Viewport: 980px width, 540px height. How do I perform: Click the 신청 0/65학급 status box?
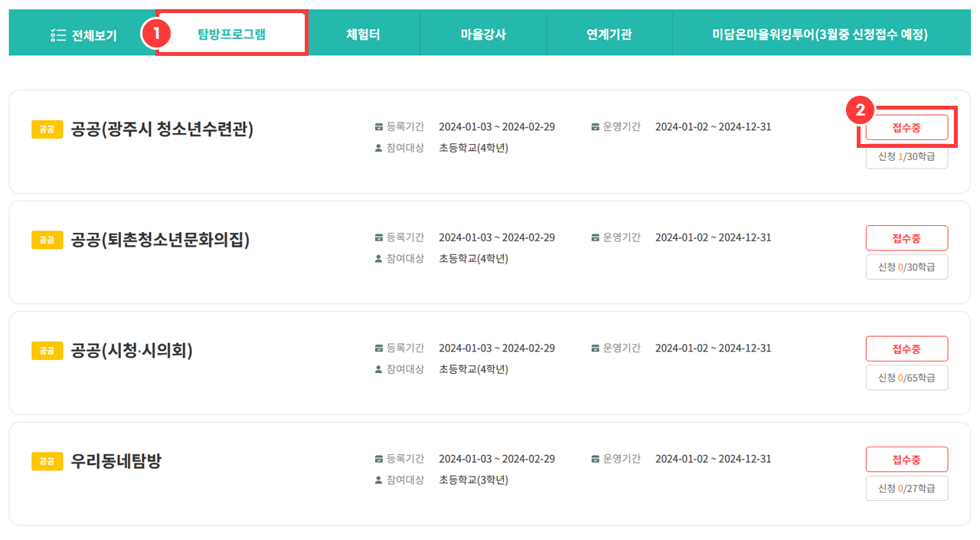(x=906, y=378)
